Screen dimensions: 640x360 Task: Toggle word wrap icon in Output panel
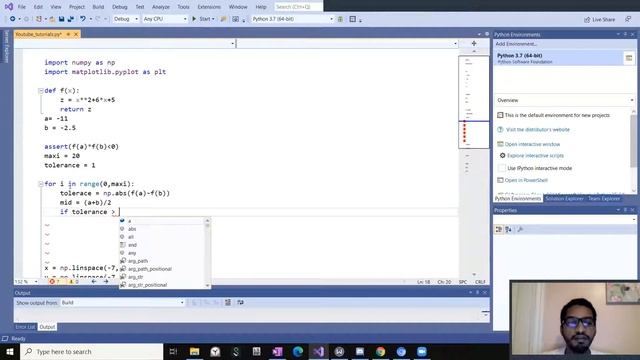point(240,302)
